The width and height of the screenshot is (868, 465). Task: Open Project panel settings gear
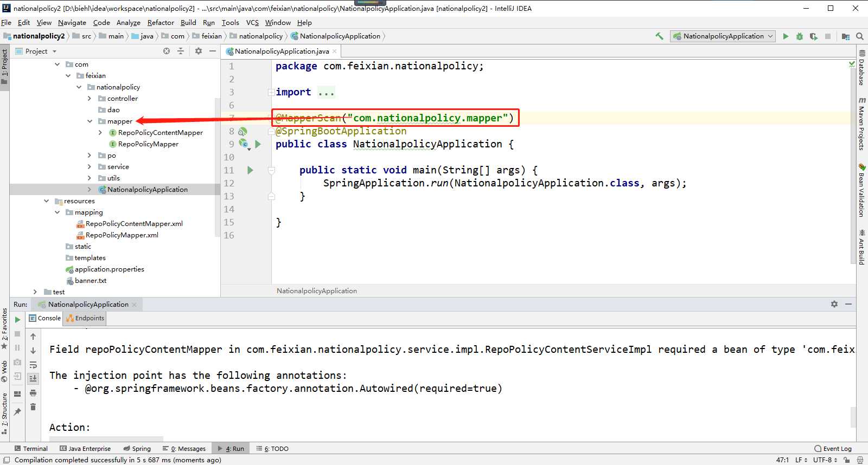point(199,51)
